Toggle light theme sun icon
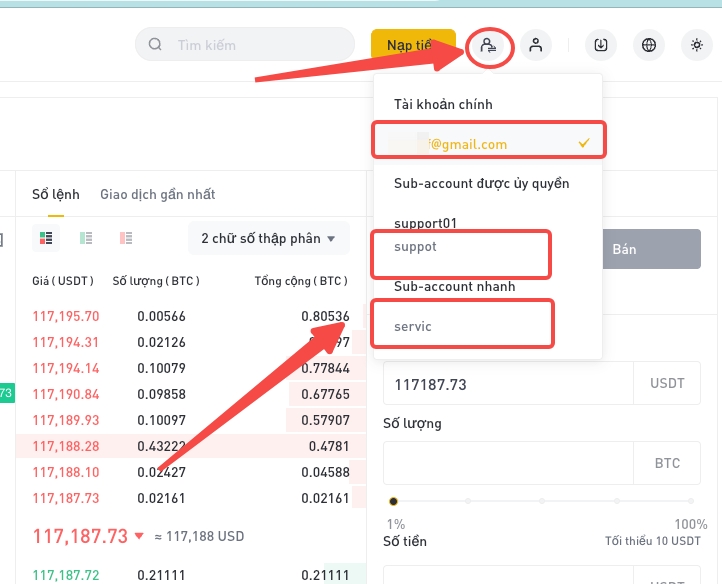 point(697,45)
